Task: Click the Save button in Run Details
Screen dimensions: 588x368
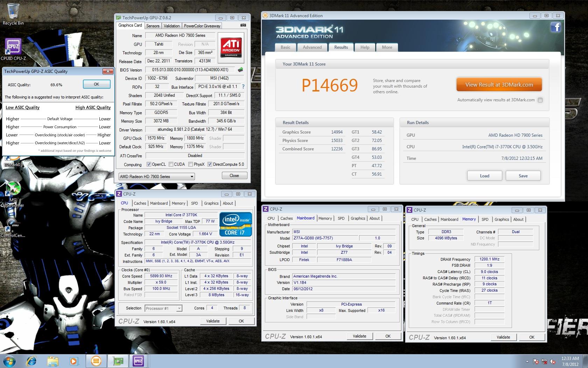Action: (523, 176)
